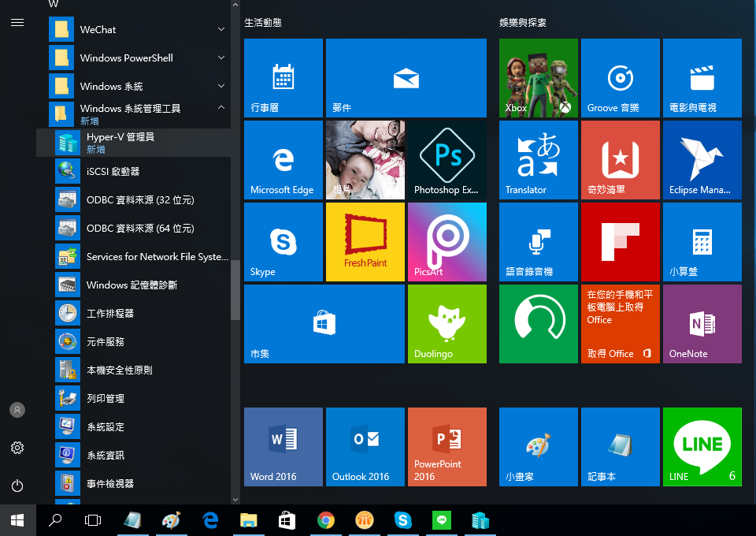The width and height of the screenshot is (756, 536).
Task: Open the user account icon
Action: [17, 410]
